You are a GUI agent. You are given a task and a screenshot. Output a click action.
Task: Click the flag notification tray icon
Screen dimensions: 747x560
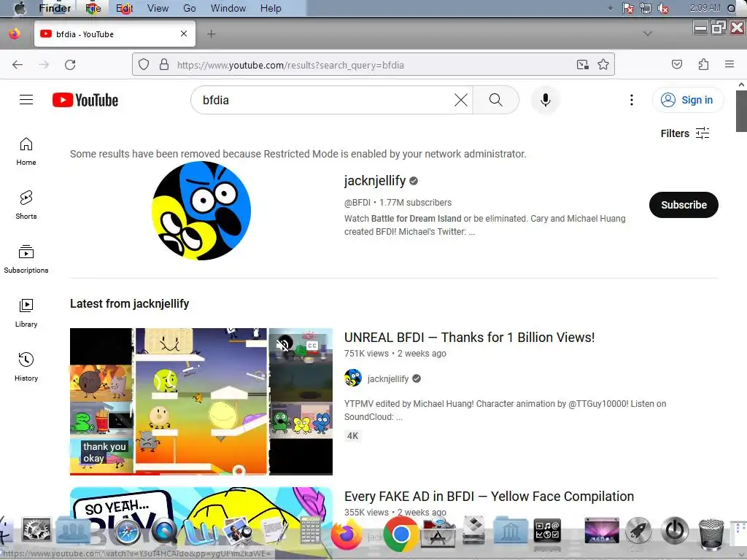(x=628, y=8)
